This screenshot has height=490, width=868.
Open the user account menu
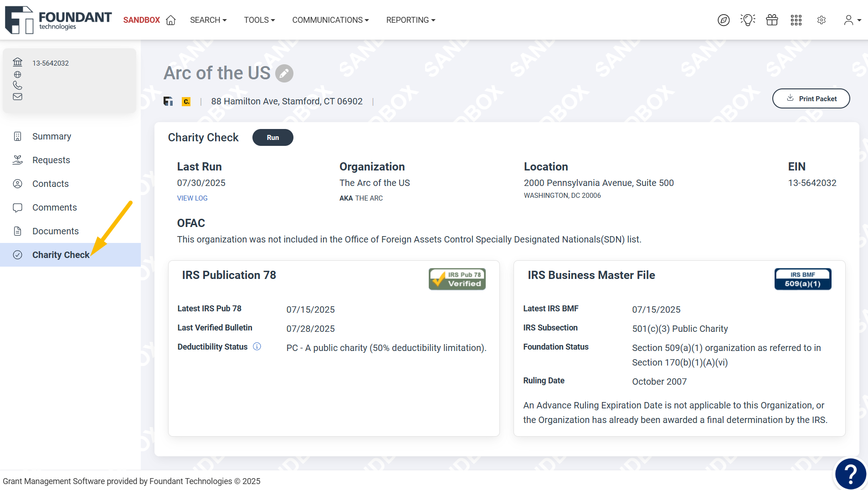click(x=852, y=20)
